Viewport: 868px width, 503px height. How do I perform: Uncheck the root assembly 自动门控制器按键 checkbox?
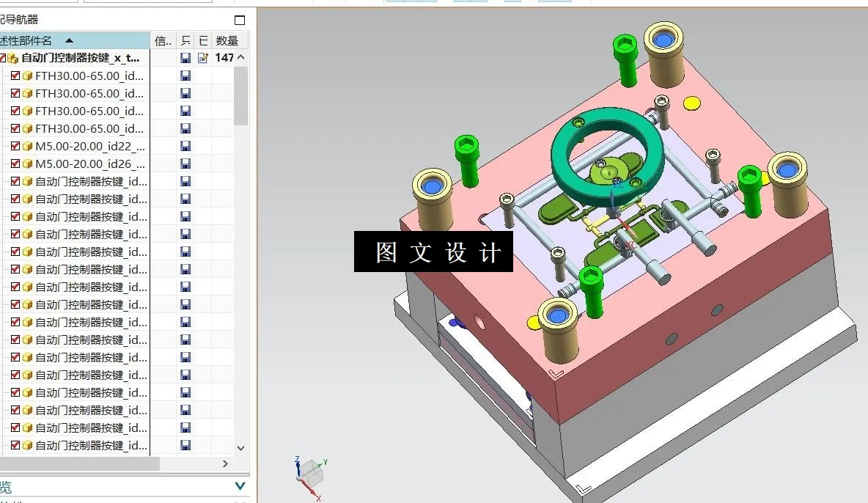click(2, 57)
